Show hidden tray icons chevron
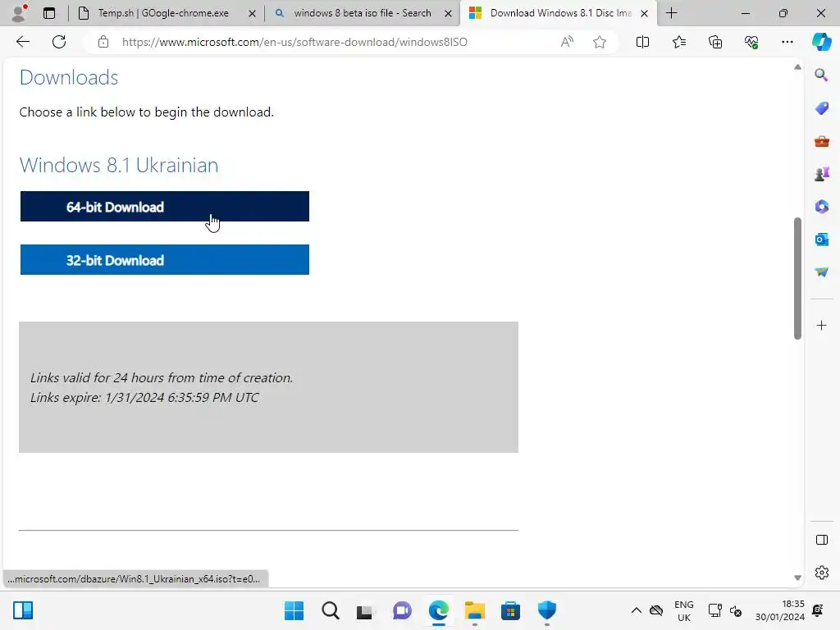The image size is (840, 630). pyautogui.click(x=637, y=610)
